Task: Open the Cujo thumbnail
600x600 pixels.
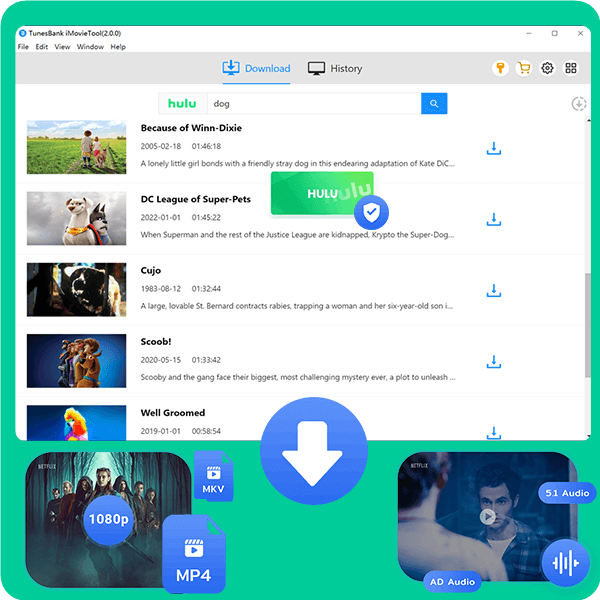Action: [x=77, y=290]
